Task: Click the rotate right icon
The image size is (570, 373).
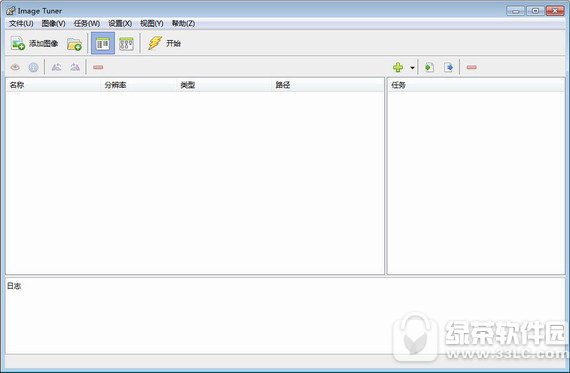Action: coord(75,67)
